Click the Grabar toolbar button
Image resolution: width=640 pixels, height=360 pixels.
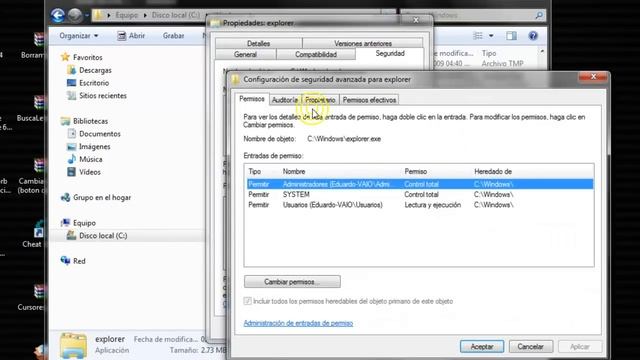[x=173, y=36]
